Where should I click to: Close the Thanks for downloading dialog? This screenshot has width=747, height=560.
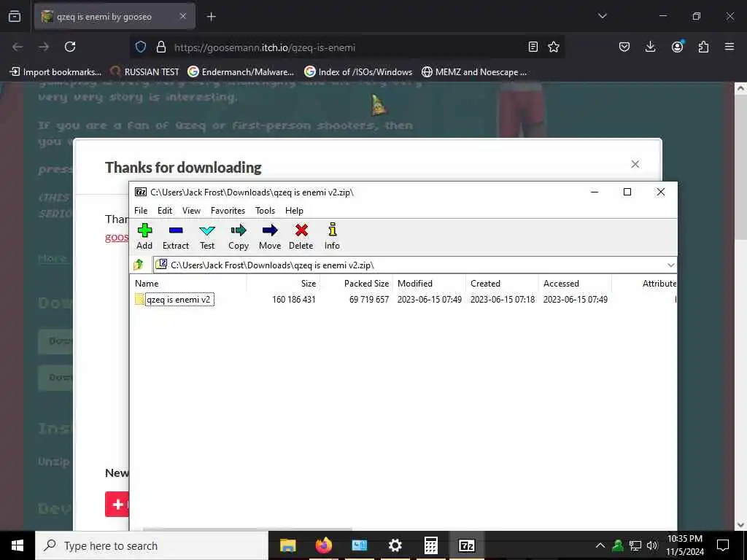pos(635,164)
